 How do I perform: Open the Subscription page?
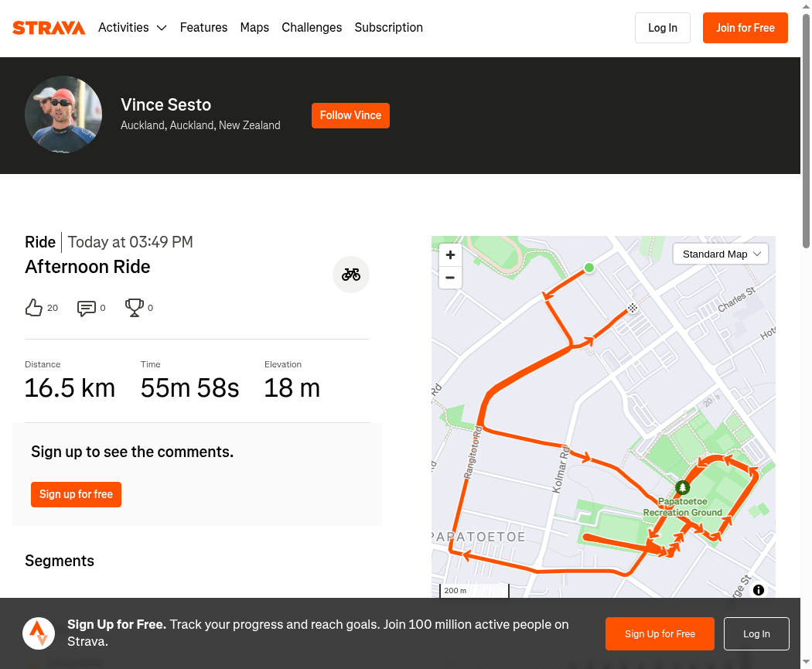pyautogui.click(x=388, y=27)
